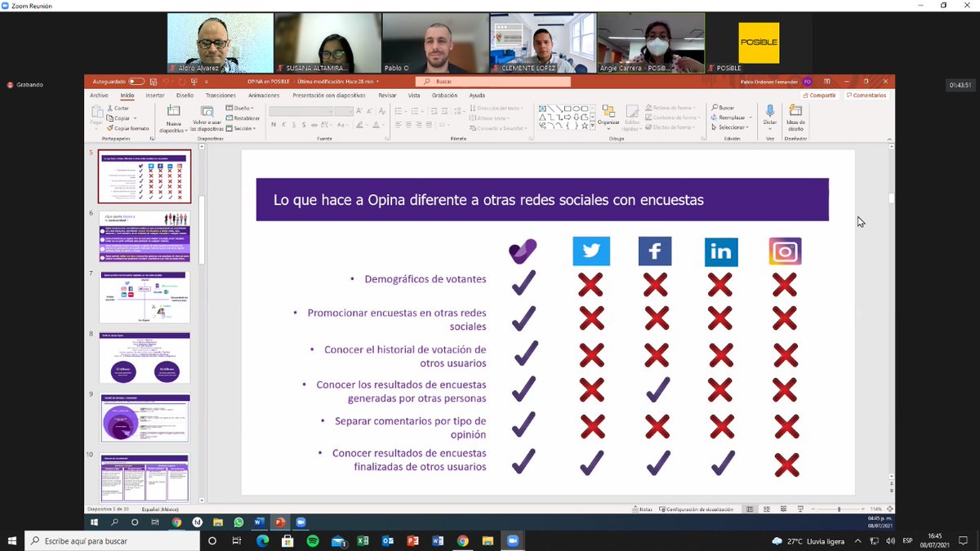Switch to the Vista tab
The height and width of the screenshot is (551, 980).
414,95
